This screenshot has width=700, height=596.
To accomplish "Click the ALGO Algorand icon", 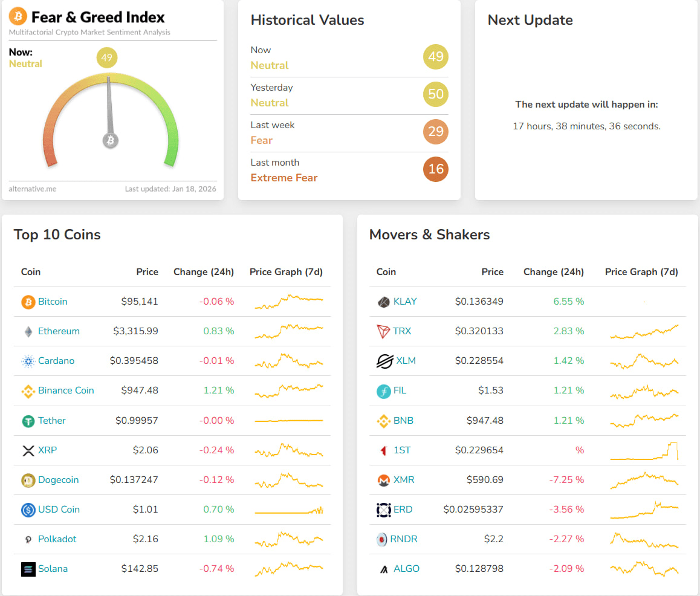I will point(383,569).
